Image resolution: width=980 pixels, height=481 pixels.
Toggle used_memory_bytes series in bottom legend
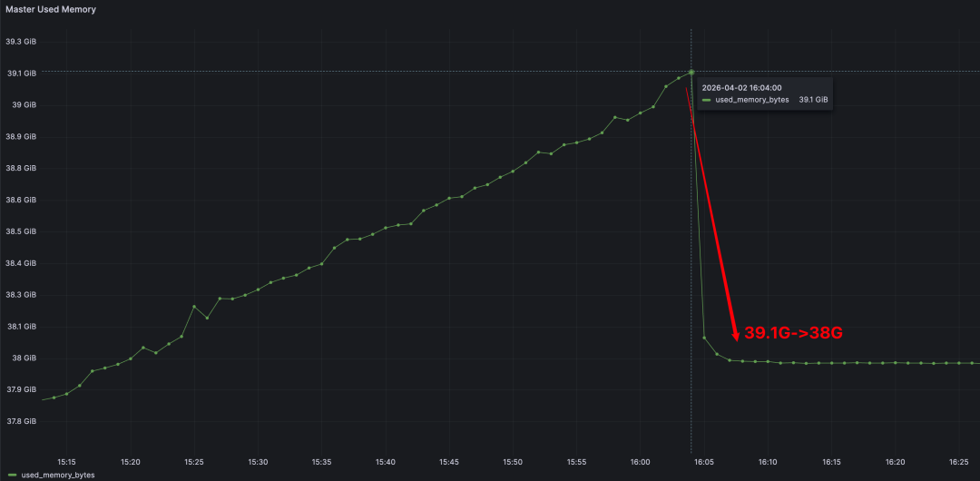[56, 475]
